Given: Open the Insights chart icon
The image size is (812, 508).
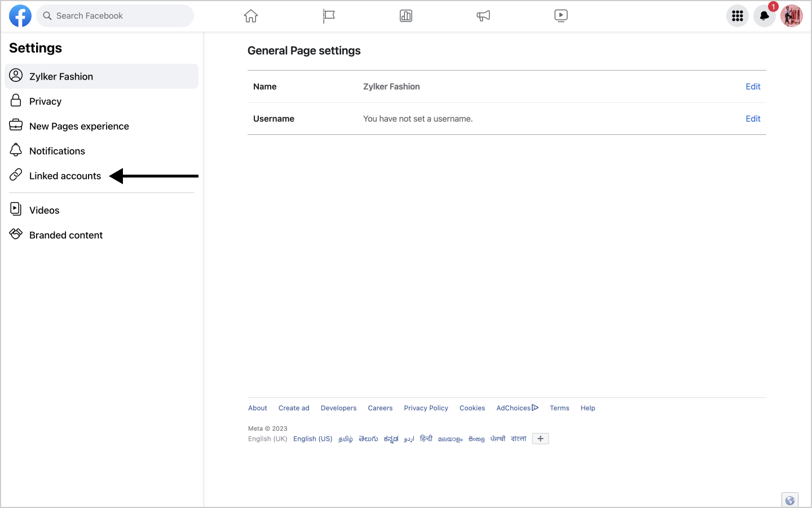Looking at the screenshot, I should [406, 16].
